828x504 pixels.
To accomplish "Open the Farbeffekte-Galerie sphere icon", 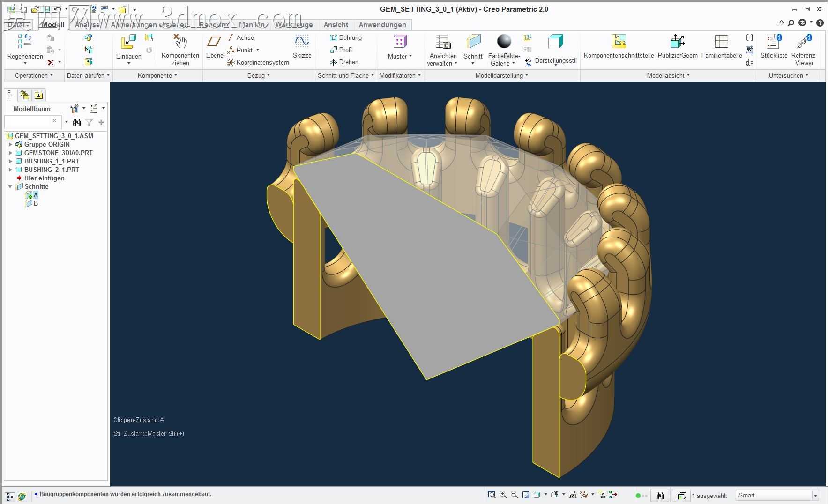I will pyautogui.click(x=504, y=42).
